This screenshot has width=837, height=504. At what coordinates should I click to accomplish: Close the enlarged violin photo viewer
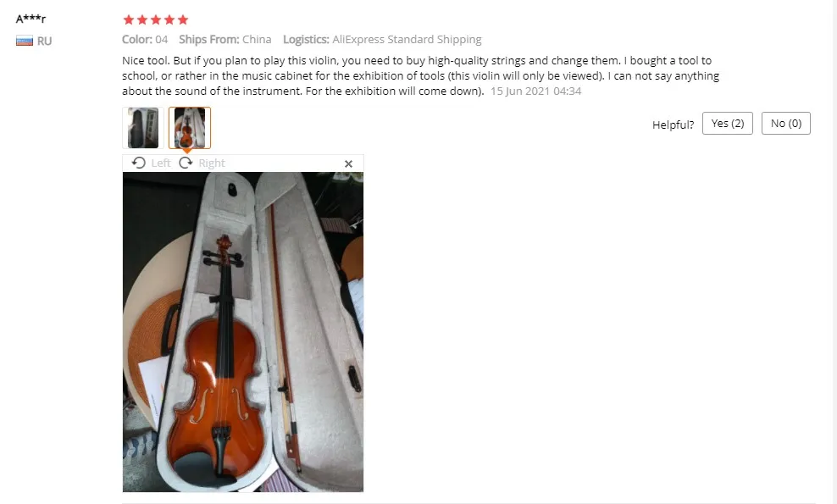[x=348, y=164]
